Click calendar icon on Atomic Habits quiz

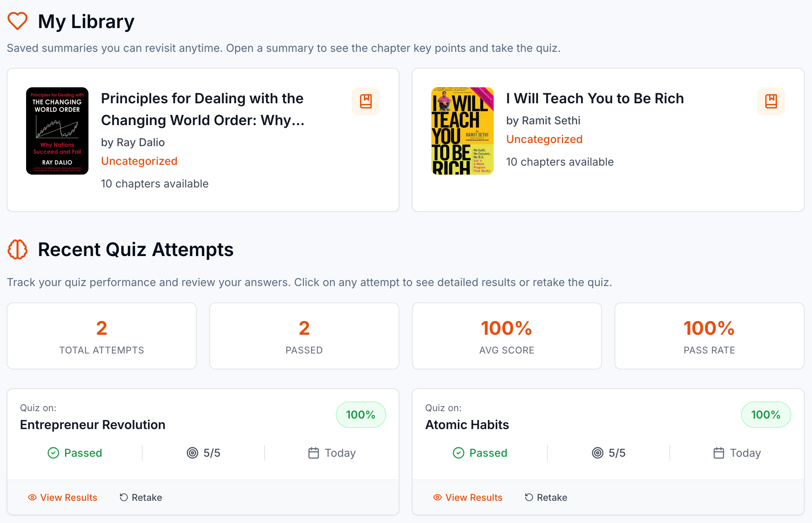[x=719, y=453]
